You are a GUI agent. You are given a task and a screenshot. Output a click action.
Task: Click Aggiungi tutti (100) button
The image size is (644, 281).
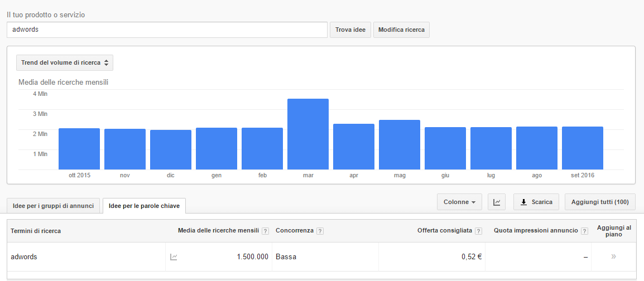(x=600, y=202)
